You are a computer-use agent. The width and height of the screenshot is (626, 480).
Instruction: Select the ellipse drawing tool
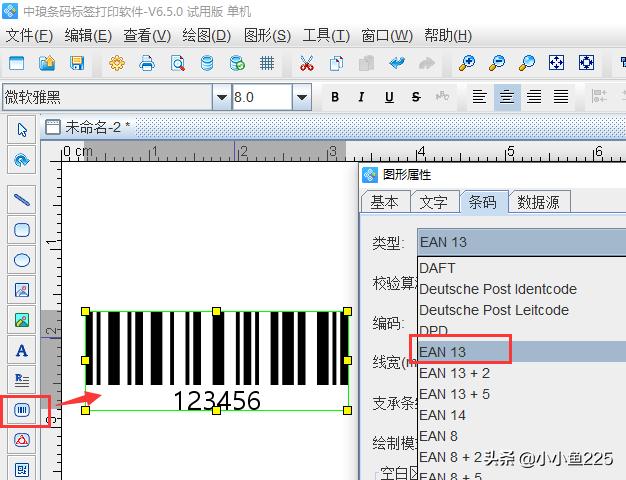tap(22, 260)
